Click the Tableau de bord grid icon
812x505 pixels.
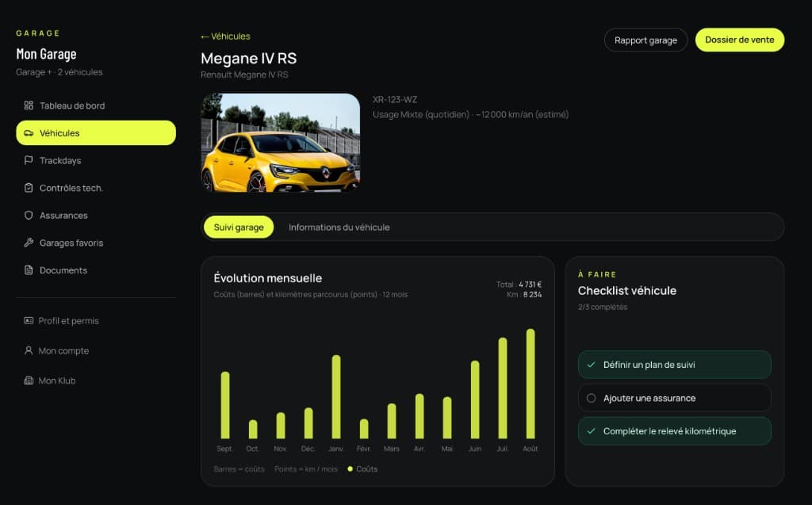tap(29, 105)
